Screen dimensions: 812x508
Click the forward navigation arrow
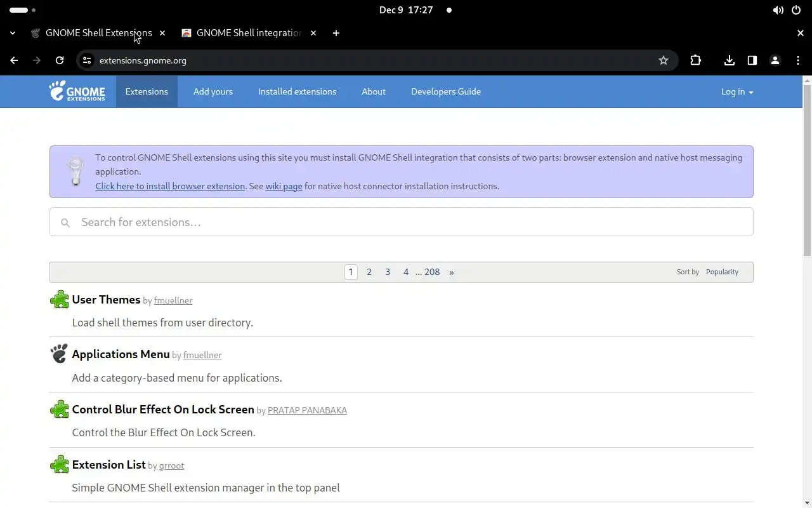37,60
